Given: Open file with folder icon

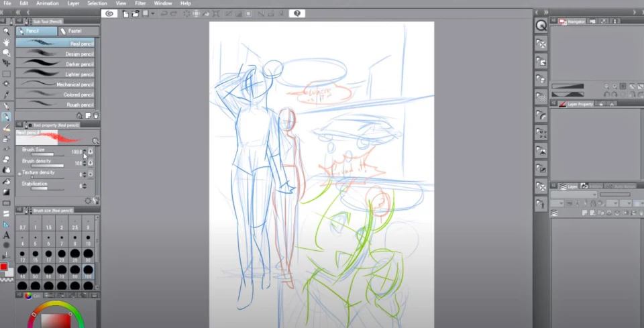Looking at the screenshot, I should click(x=135, y=13).
